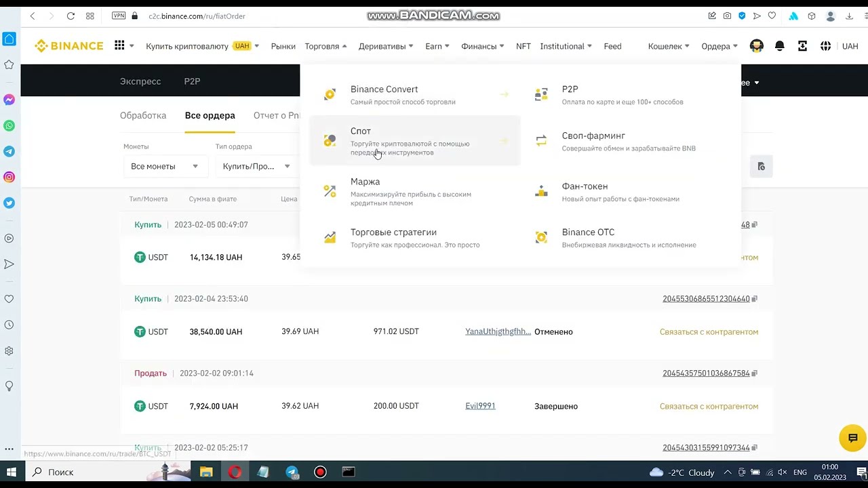Open Opera sidebar Telegram icon
868x488 pixels.
pos(9,151)
